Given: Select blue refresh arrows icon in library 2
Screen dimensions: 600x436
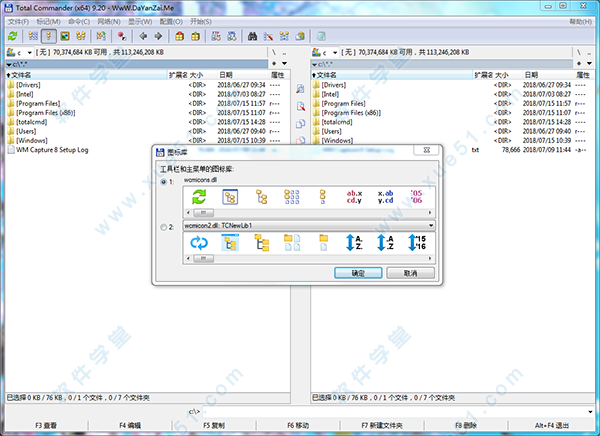Looking at the screenshot, I should coord(198,244).
